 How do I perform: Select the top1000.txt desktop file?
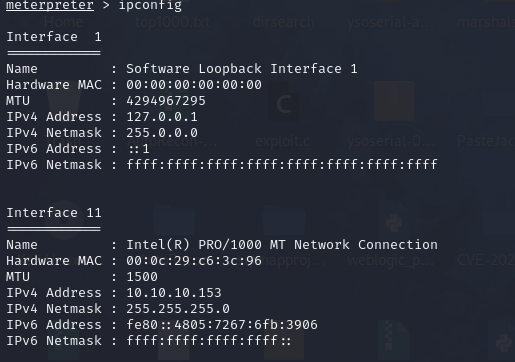(173, 22)
